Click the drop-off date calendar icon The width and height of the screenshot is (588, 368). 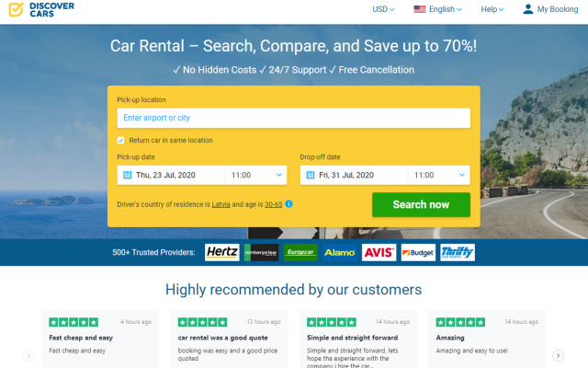tap(311, 175)
